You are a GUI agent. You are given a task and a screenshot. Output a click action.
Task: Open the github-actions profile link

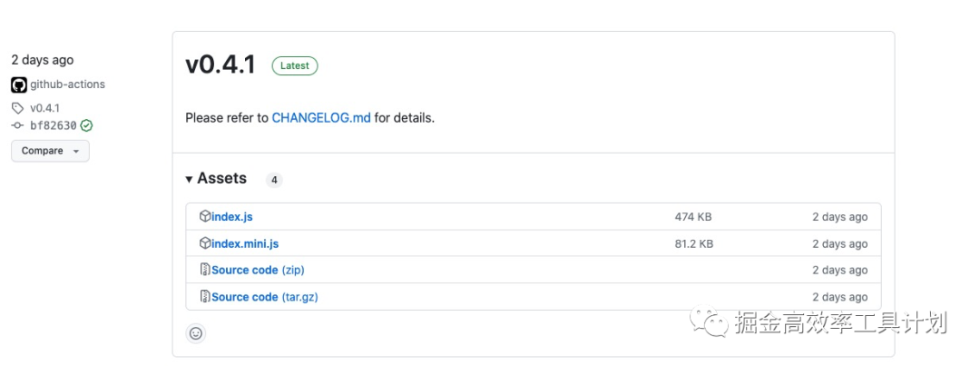67,84
